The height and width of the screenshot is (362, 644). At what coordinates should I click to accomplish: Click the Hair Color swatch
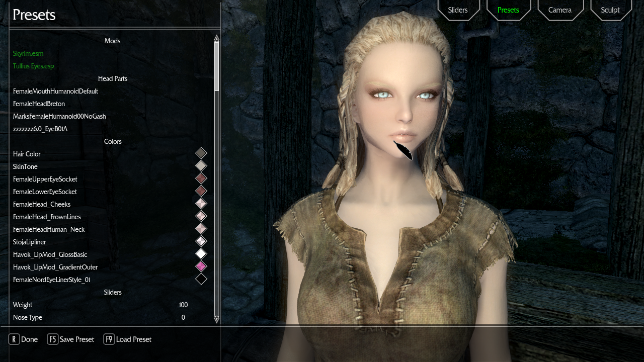[201, 153]
